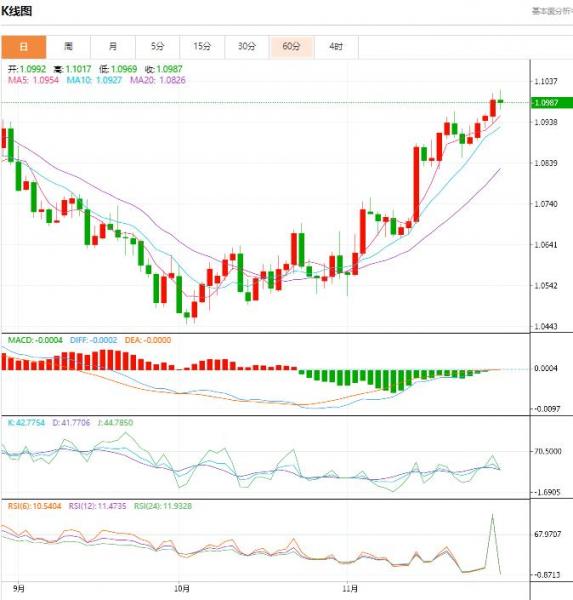Click the MA20 indicator legend label
The image size is (573, 600).
[158, 80]
